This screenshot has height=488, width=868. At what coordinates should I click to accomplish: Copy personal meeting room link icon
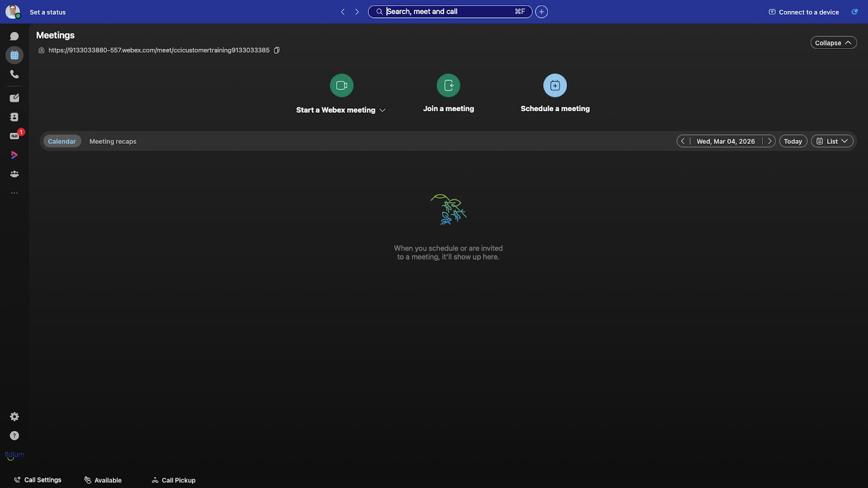tap(277, 50)
